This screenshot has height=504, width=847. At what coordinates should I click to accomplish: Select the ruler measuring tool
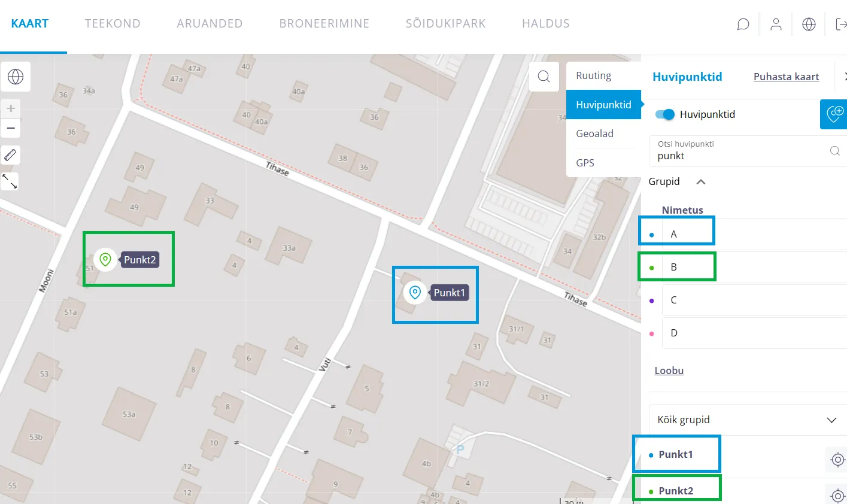point(11,155)
